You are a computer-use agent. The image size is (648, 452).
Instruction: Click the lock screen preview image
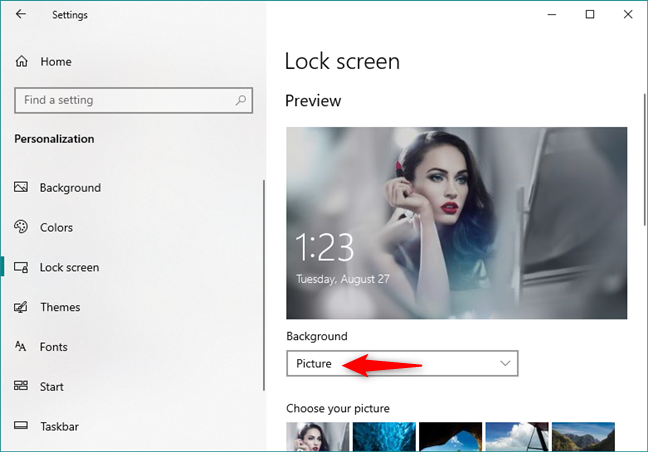(x=457, y=220)
